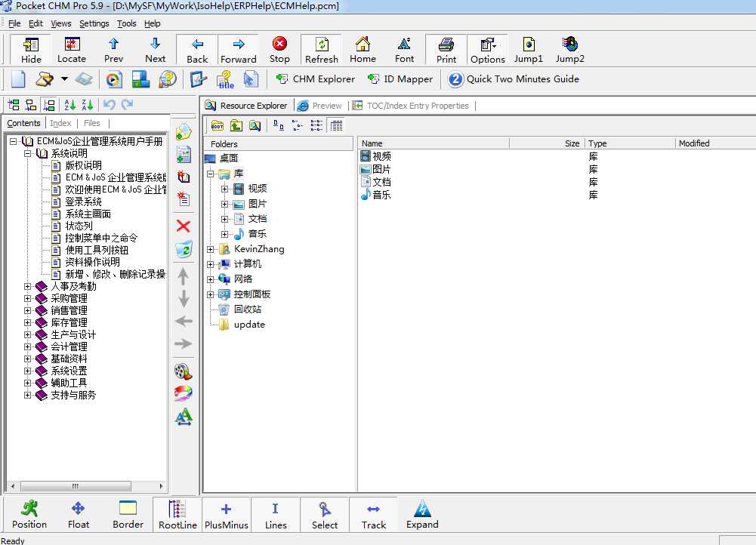Expand the 人事及考勤 tree node
This screenshot has height=545, width=756.
[27, 286]
